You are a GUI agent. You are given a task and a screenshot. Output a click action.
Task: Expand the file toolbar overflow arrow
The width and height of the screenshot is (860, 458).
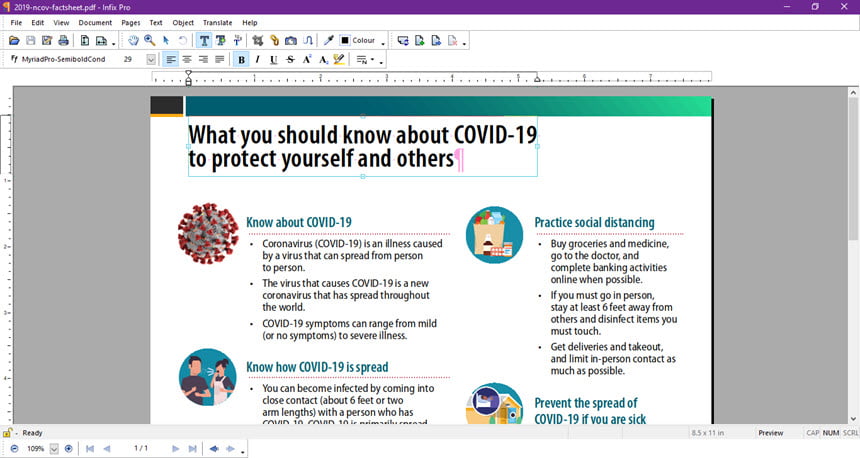114,43
